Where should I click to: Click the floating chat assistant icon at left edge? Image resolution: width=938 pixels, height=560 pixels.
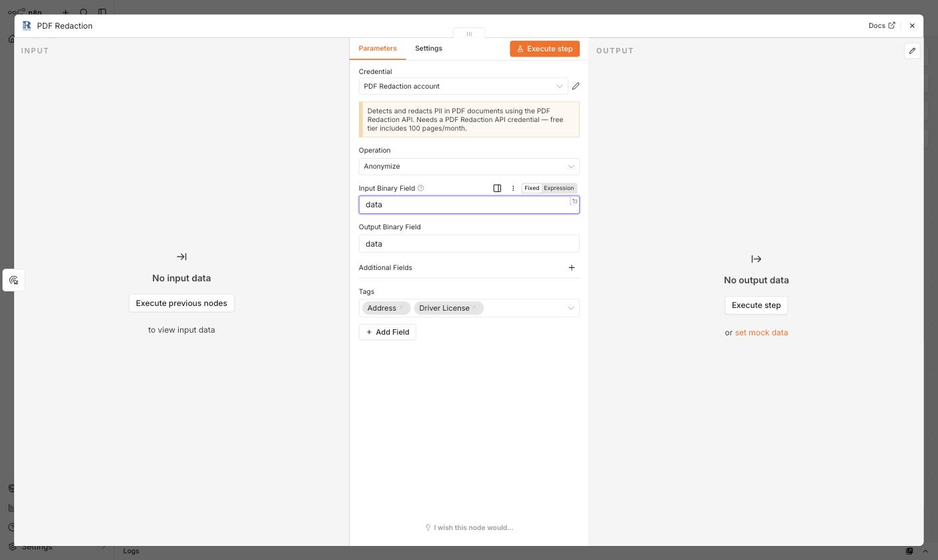[x=13, y=280]
